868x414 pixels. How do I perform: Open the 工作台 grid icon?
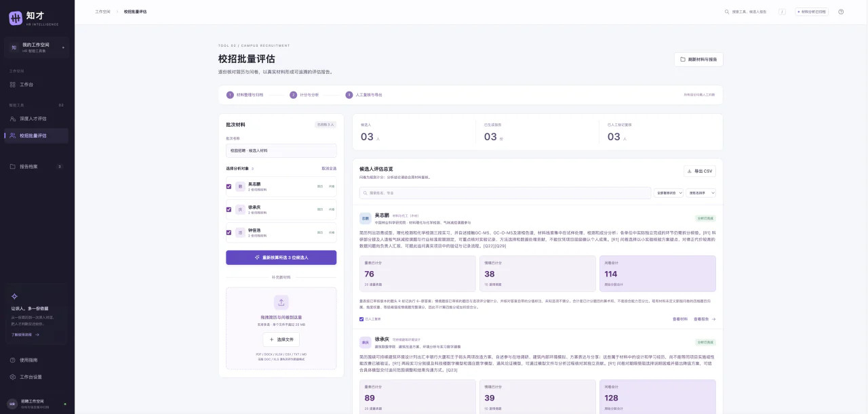point(12,85)
